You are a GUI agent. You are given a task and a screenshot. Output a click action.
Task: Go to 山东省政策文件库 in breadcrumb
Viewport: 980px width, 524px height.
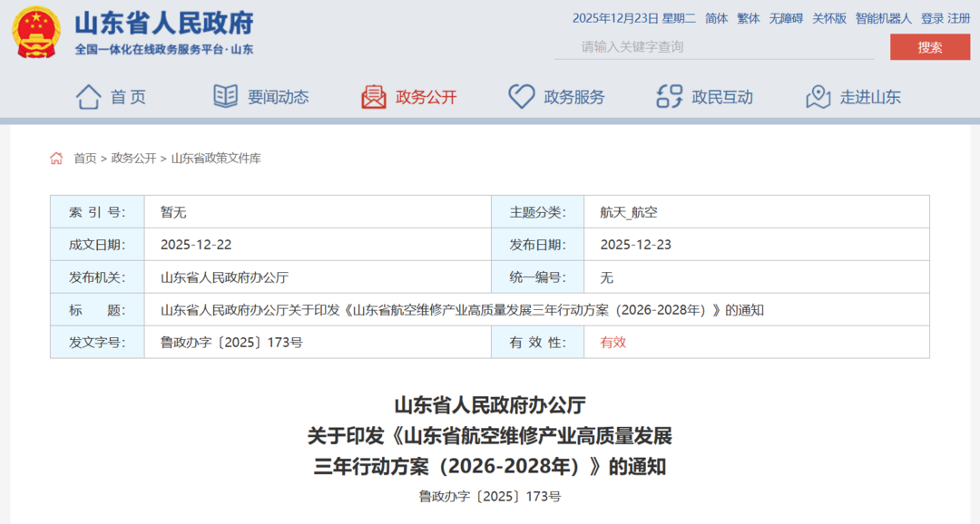[216, 159]
